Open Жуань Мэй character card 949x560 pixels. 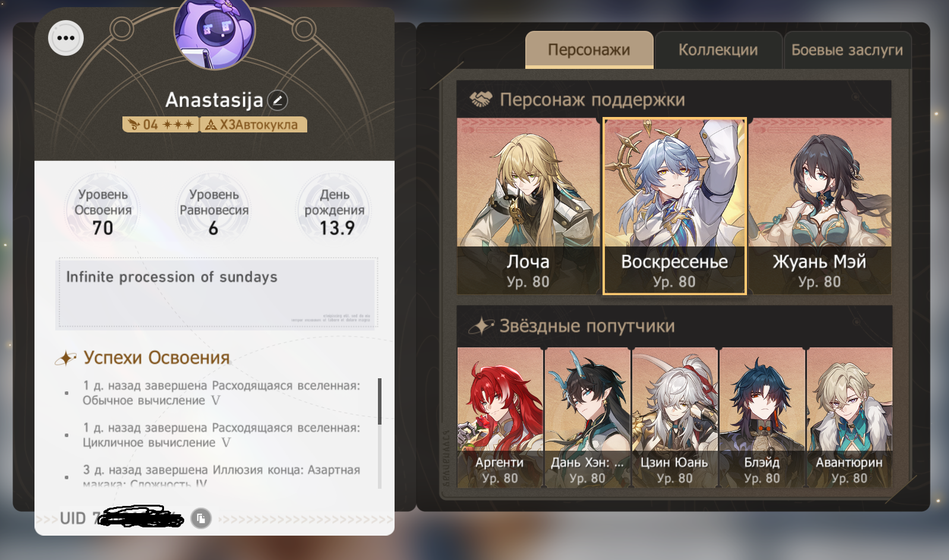(819, 205)
